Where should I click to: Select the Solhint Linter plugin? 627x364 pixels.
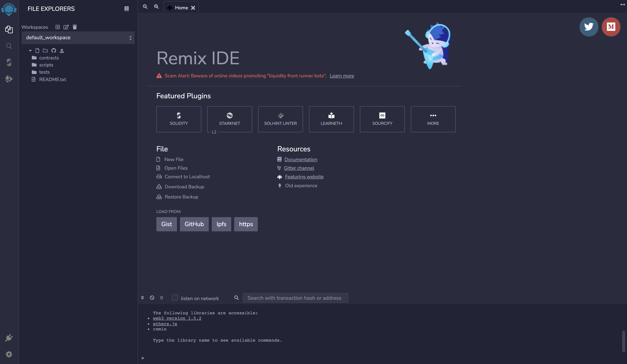[281, 119]
